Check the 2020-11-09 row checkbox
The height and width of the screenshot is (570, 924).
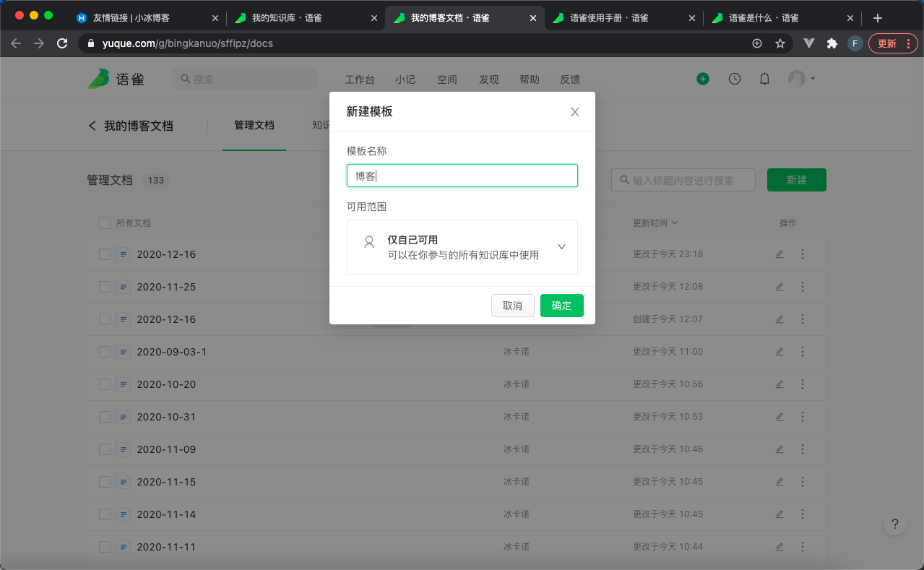(105, 449)
